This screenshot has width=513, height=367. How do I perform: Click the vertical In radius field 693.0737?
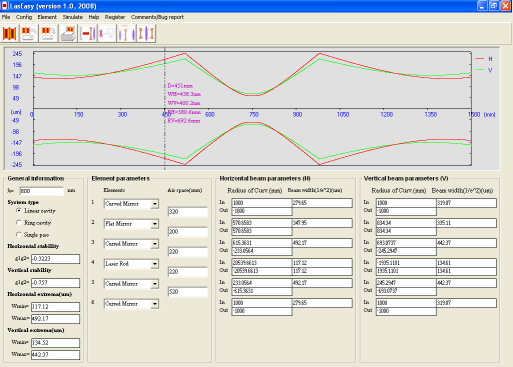pos(406,243)
